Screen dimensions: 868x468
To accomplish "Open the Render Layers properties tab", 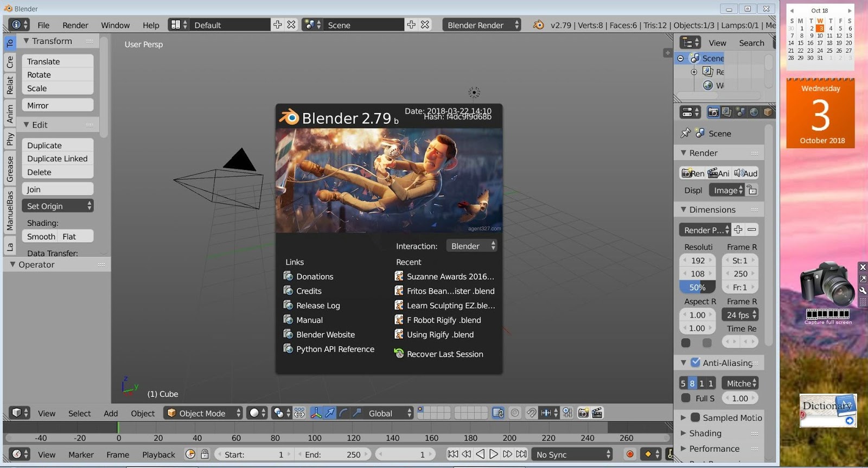I will pyautogui.click(x=727, y=112).
